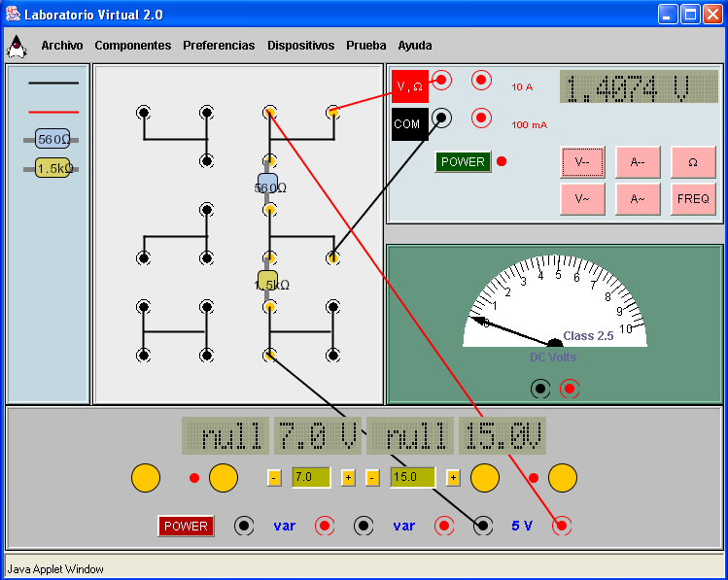Pick the 1.5kΩ resistor from palette
Viewport: 728px width, 580px height.
click(x=52, y=168)
